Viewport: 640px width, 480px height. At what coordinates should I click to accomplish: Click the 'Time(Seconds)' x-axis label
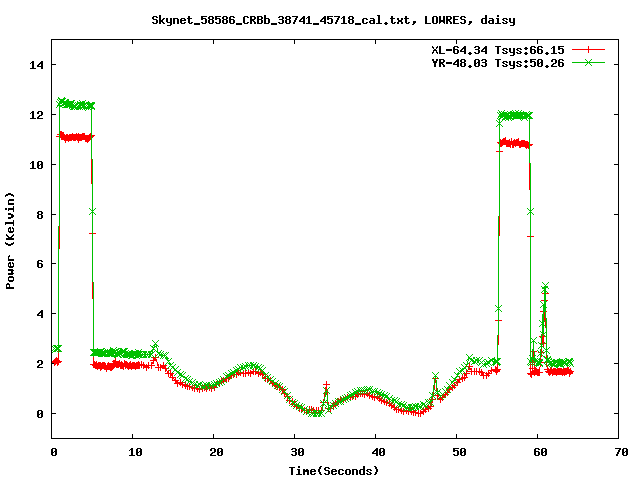click(x=333, y=471)
